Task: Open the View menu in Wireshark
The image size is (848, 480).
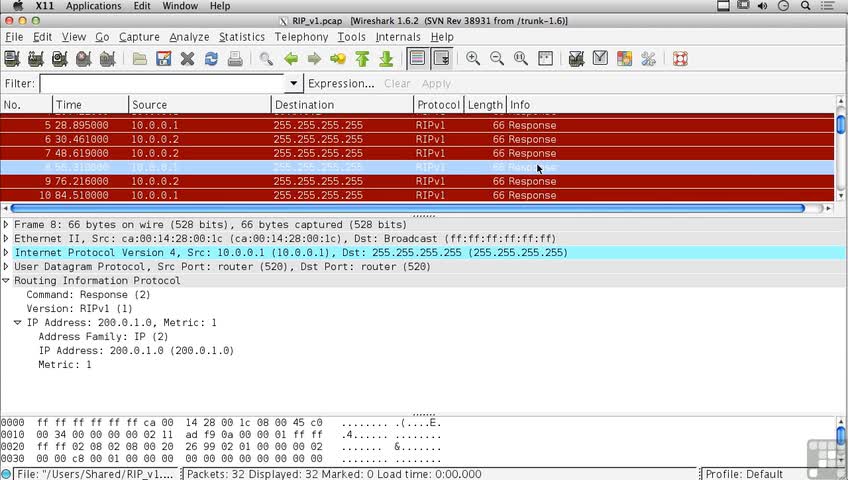Action: click(74, 37)
